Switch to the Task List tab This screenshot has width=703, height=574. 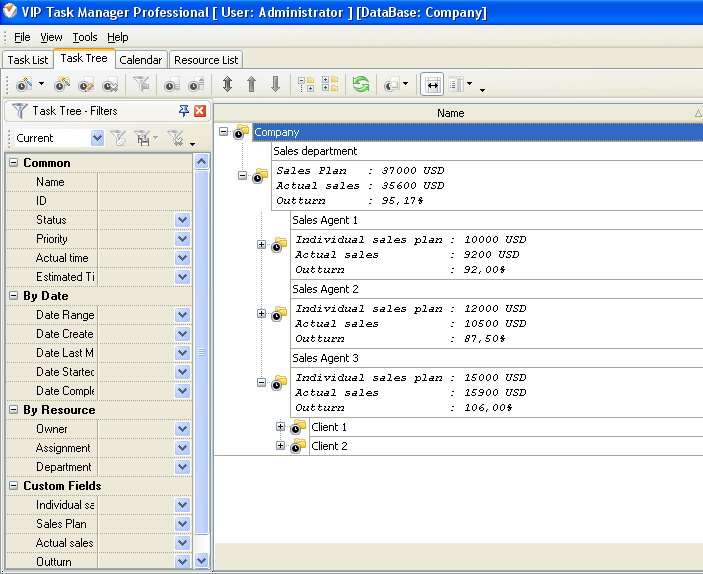coord(28,60)
